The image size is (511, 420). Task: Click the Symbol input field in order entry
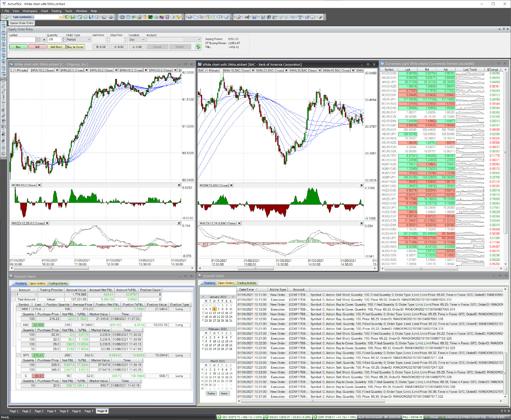coord(22,40)
